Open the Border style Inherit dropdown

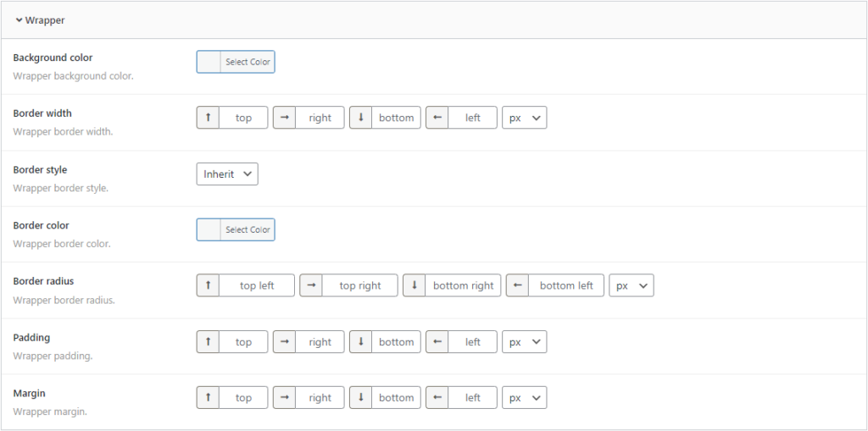227,174
